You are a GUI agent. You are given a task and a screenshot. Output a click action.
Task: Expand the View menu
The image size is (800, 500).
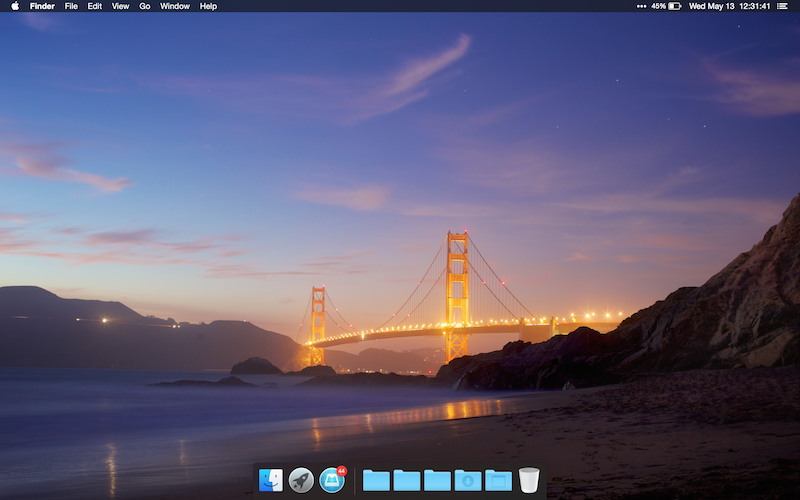(x=120, y=6)
